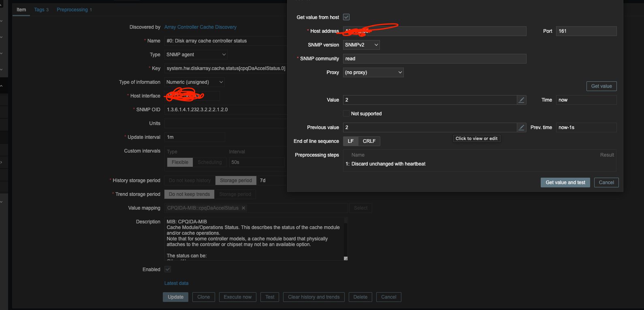Check the Not supported checkbox
This screenshot has width=644, height=310.
click(x=346, y=113)
